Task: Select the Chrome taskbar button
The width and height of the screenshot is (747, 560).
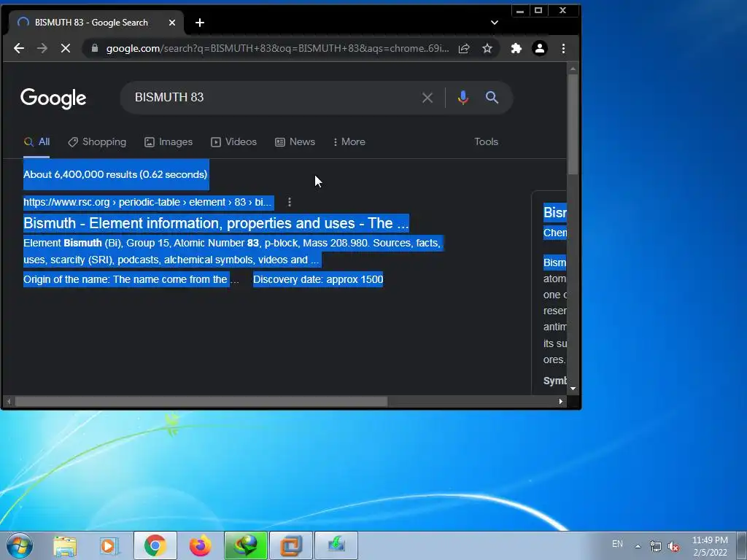Action: click(x=155, y=545)
